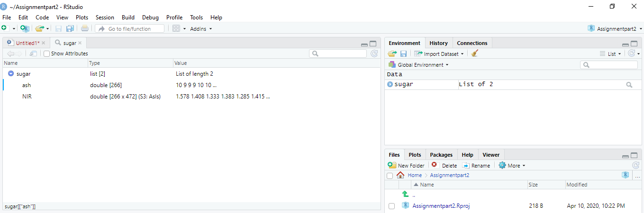The width and height of the screenshot is (644, 213).
Task: Open the Assignmentpart2.Rproj file link
Action: point(441,206)
